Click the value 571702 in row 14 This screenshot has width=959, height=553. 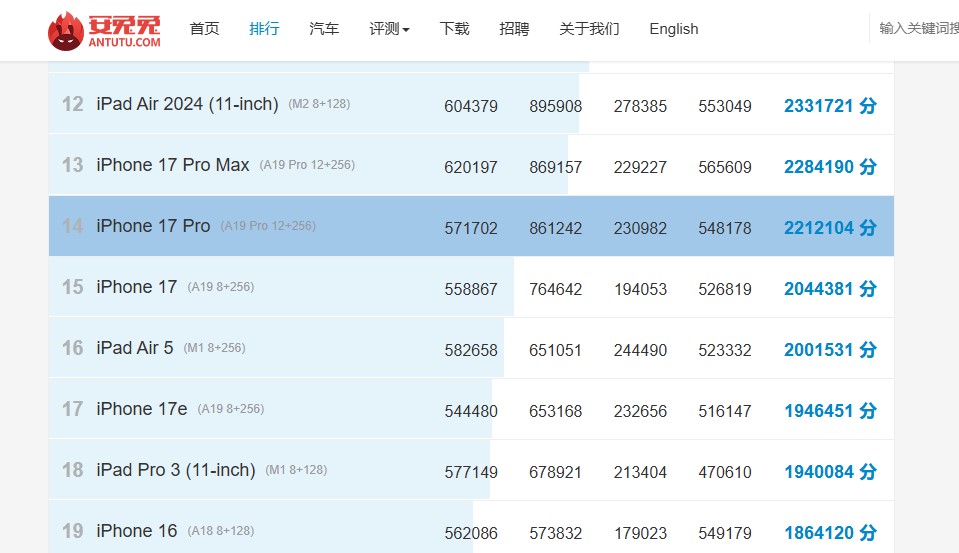471,228
